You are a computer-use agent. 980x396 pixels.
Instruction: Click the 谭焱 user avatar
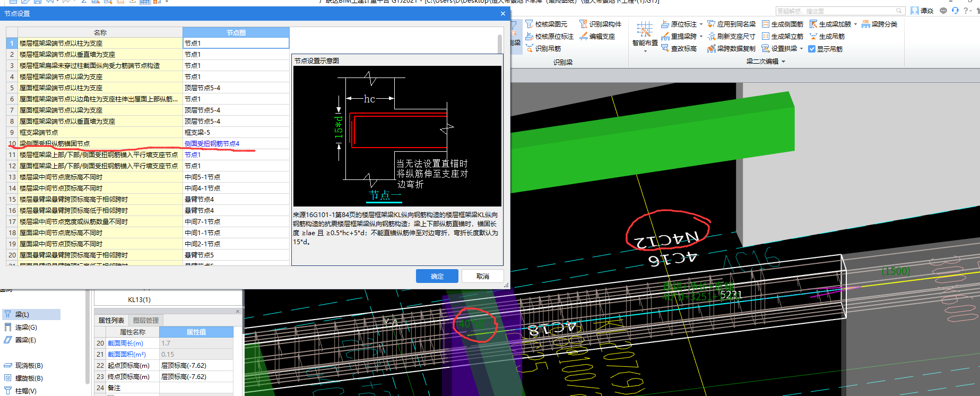tap(915, 11)
